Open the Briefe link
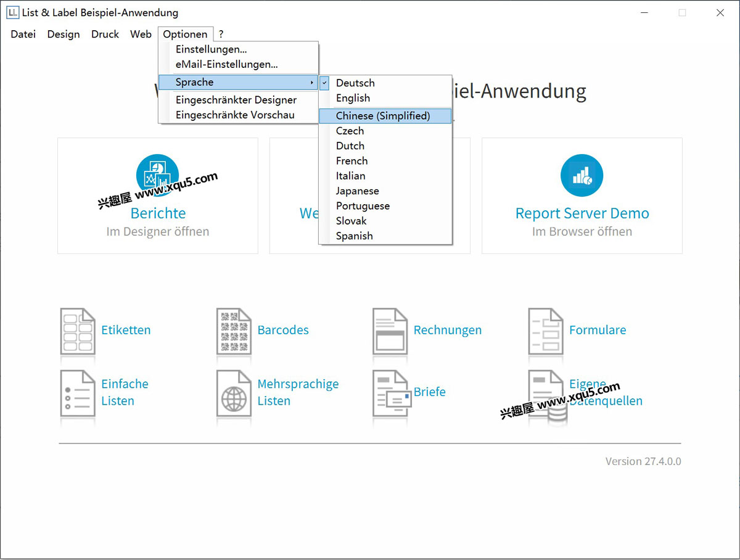This screenshot has height=560, width=740. 430,392
